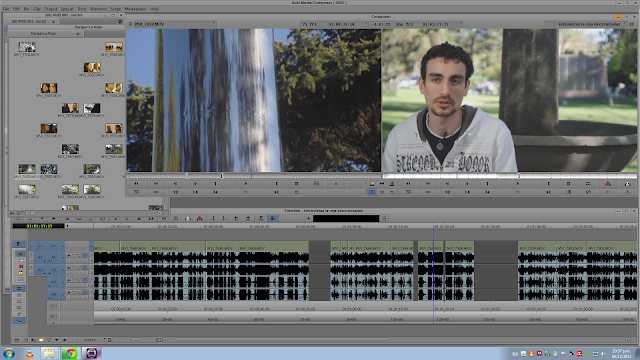Click the highlighted blue timeline toolbar button

273,218
